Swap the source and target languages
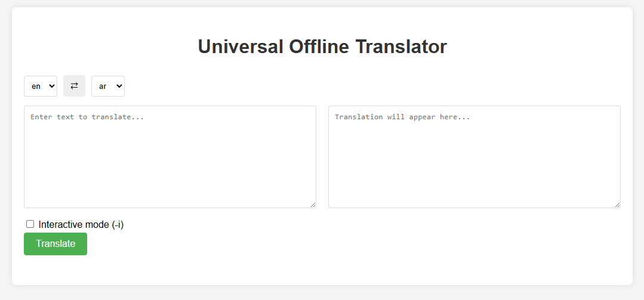Screen dimensions: 644x300 point(74,86)
